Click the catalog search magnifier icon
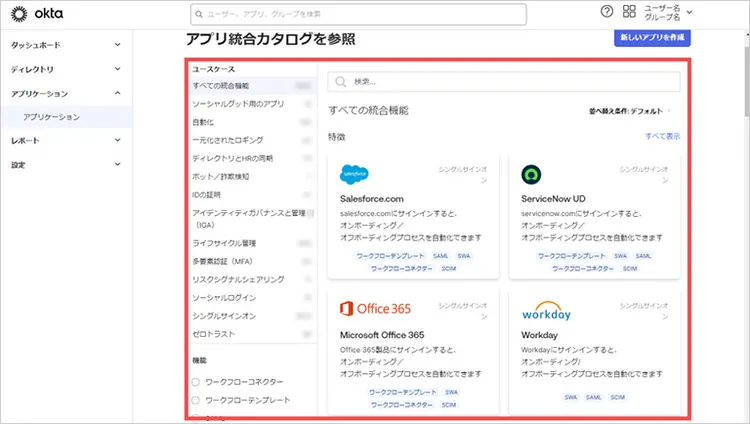 point(341,82)
